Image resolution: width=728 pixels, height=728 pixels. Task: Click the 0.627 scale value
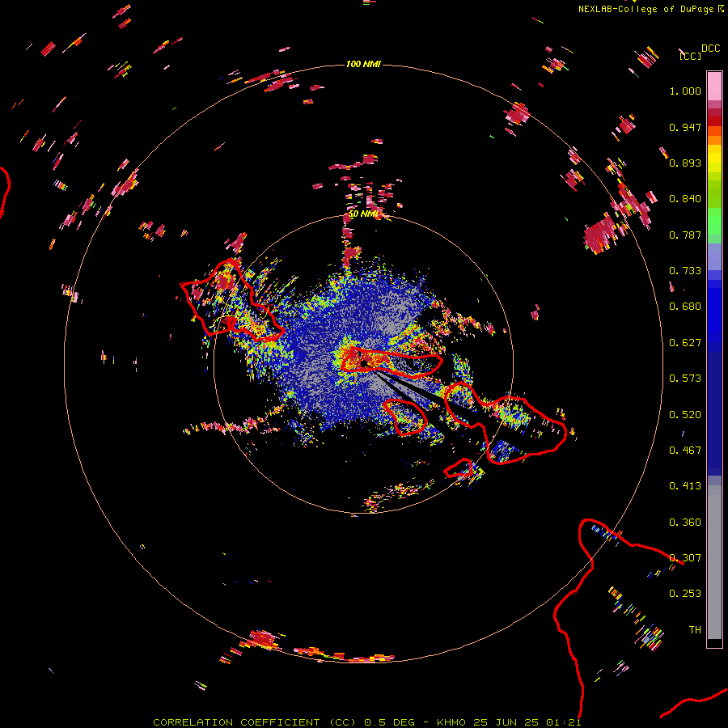pyautogui.click(x=685, y=343)
